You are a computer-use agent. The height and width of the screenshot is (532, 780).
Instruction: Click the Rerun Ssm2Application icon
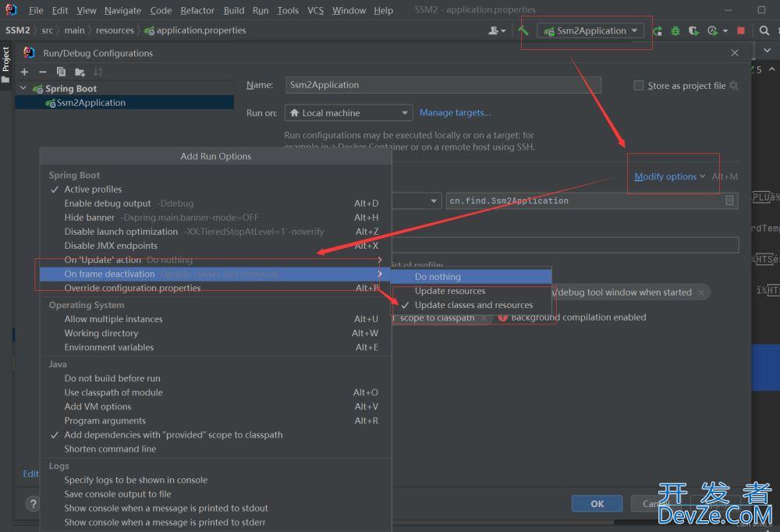coord(658,31)
